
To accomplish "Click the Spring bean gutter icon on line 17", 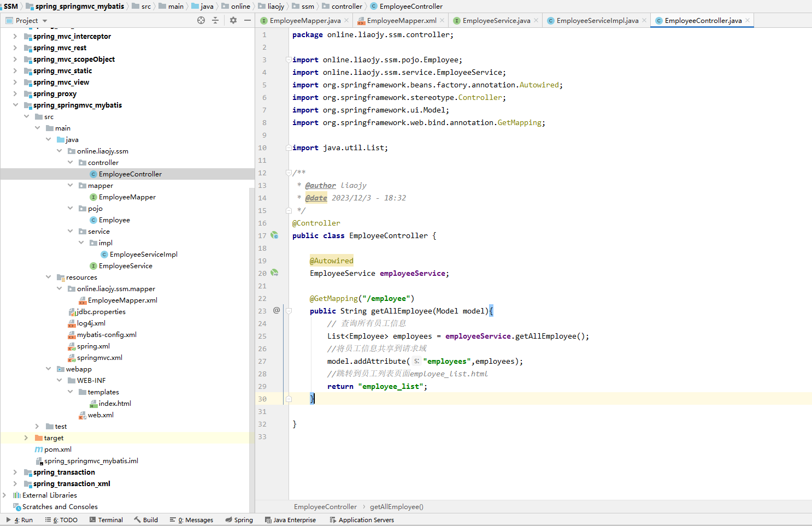I will [x=275, y=235].
